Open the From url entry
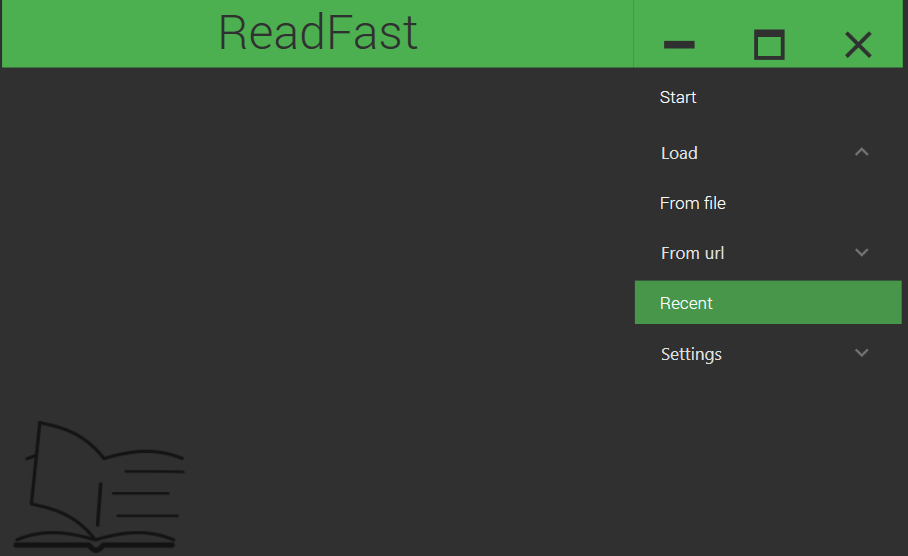Image resolution: width=908 pixels, height=556 pixels. pyautogui.click(x=768, y=253)
